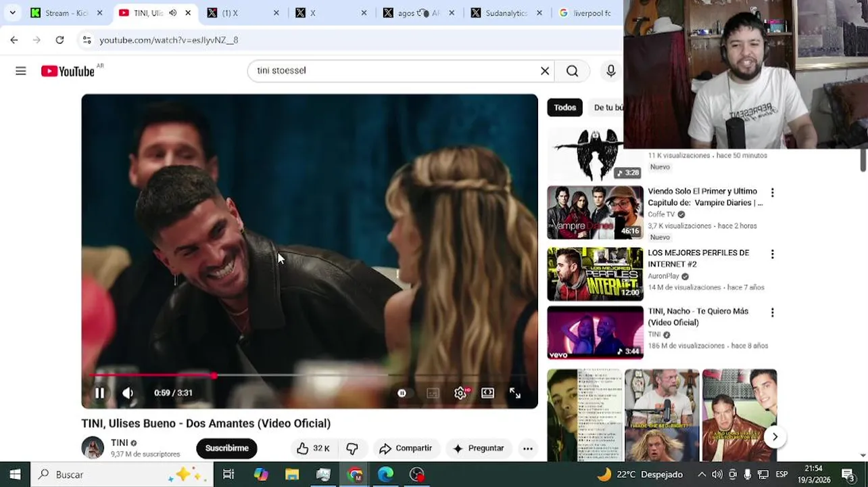Viewport: 868px width, 487px height.
Task: Mute the video player volume
Action: point(128,393)
